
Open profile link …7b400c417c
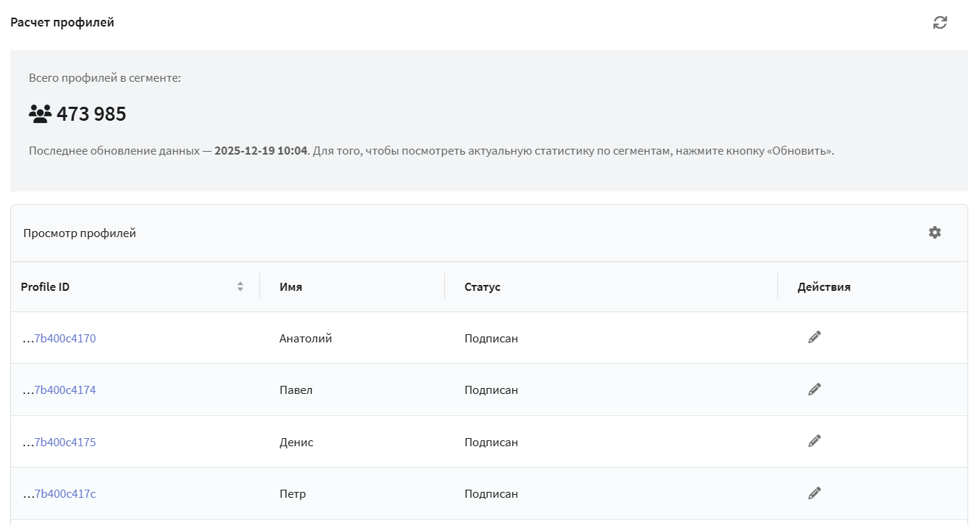(59, 494)
